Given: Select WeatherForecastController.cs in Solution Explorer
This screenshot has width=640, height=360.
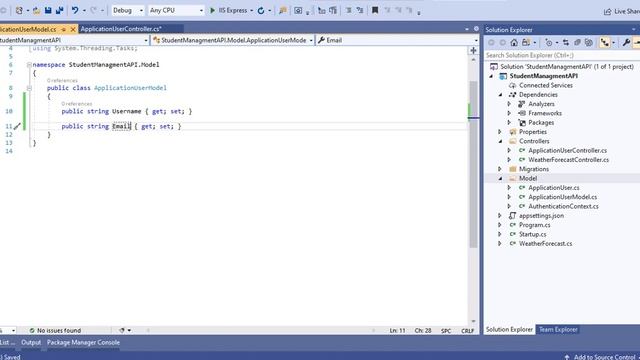Looking at the screenshot, I should pyautogui.click(x=569, y=160).
